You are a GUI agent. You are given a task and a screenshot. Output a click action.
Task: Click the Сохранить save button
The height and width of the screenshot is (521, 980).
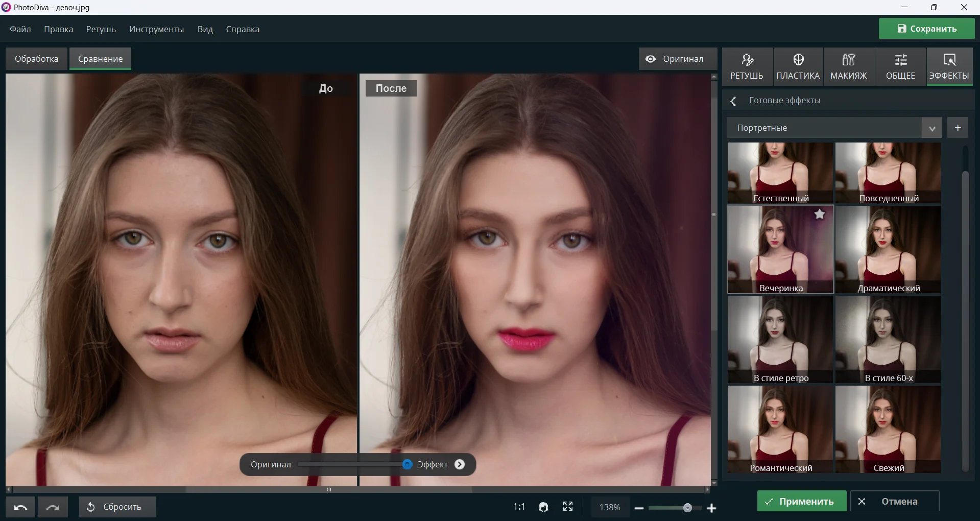click(926, 29)
